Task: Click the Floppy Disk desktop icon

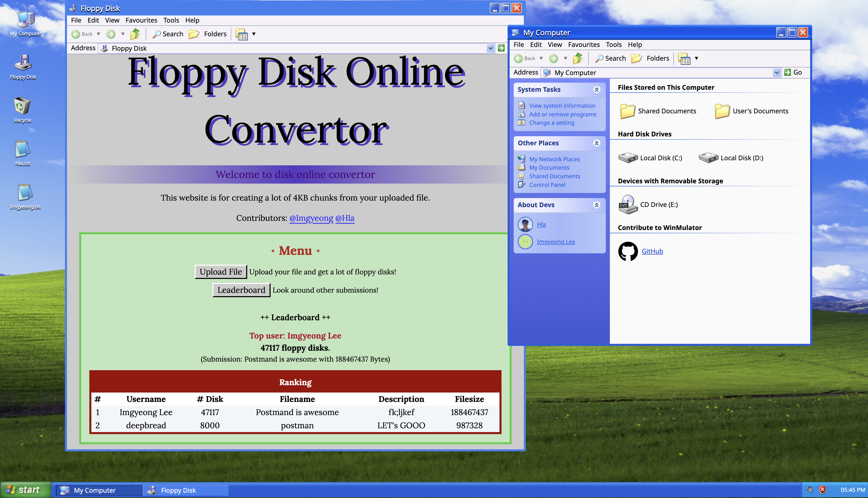Action: [23, 63]
